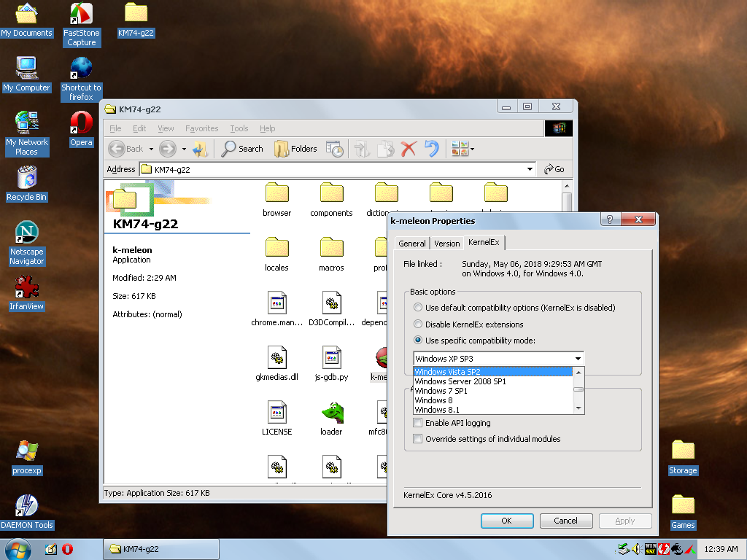Click Cancel in the Properties dialog
The height and width of the screenshot is (560, 747).
[565, 521]
